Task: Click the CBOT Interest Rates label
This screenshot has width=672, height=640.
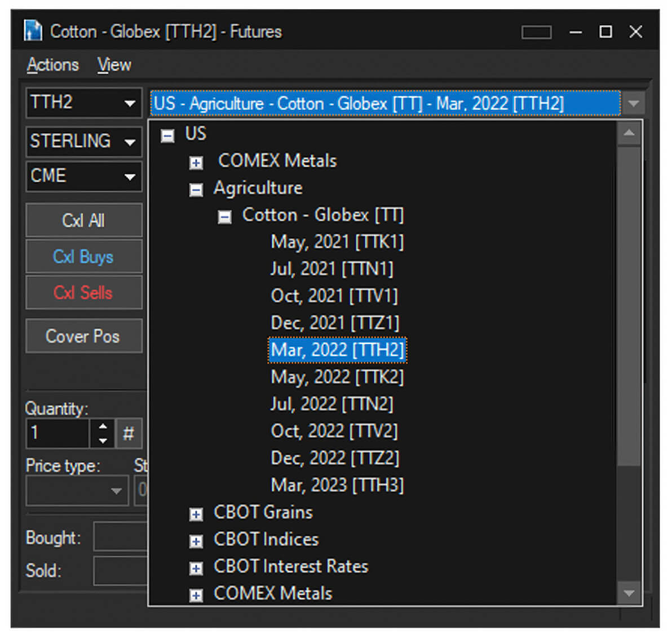Action: point(291,566)
